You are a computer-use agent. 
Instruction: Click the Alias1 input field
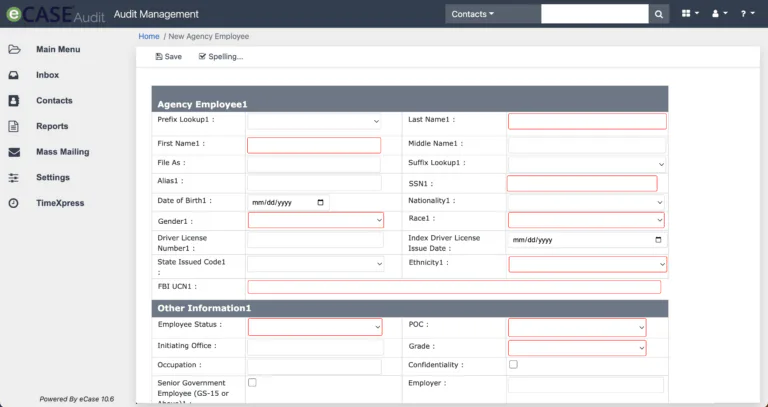314,183
